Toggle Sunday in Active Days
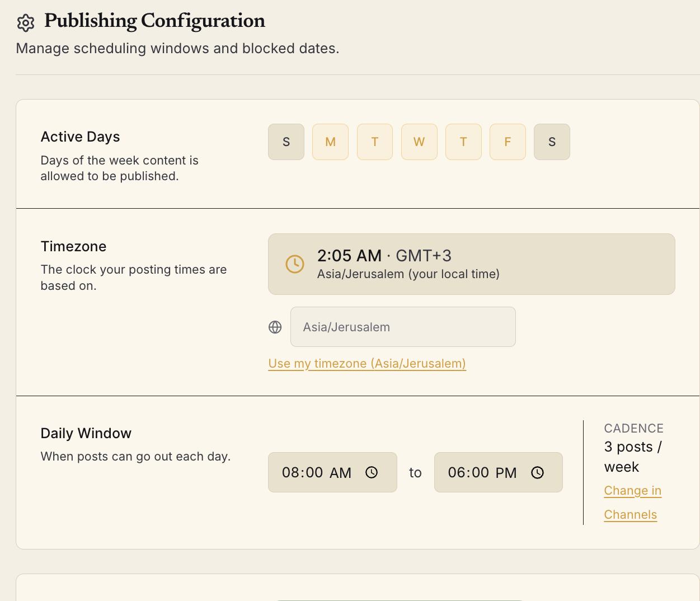 (x=286, y=142)
